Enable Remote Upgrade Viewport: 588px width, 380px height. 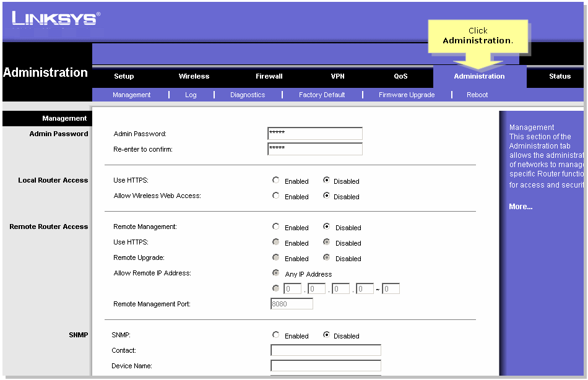pos(275,257)
